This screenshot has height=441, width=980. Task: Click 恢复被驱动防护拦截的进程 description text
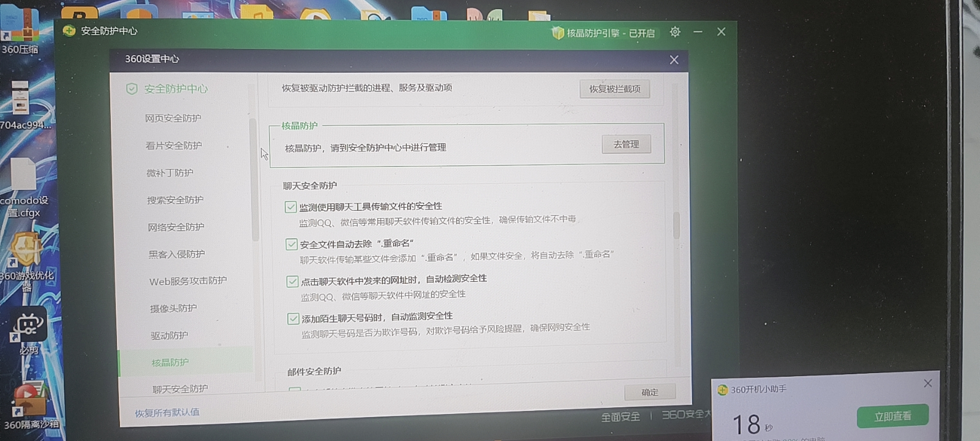tap(367, 88)
